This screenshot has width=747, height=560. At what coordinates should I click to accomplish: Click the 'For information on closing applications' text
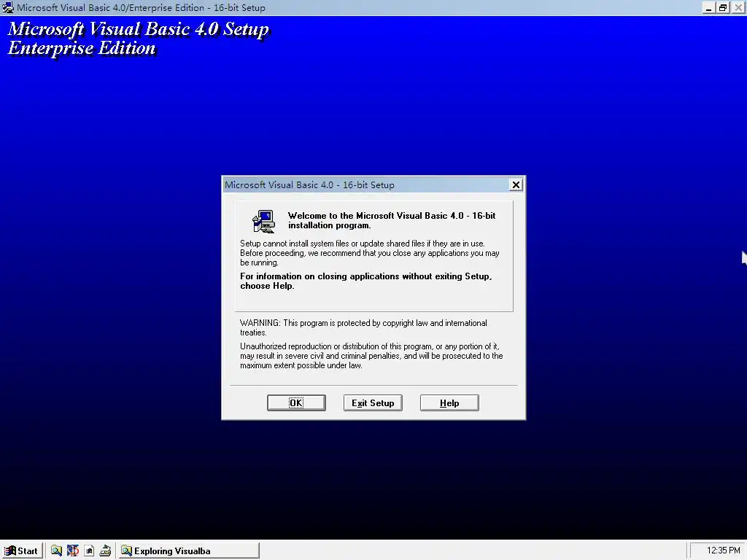click(x=366, y=281)
